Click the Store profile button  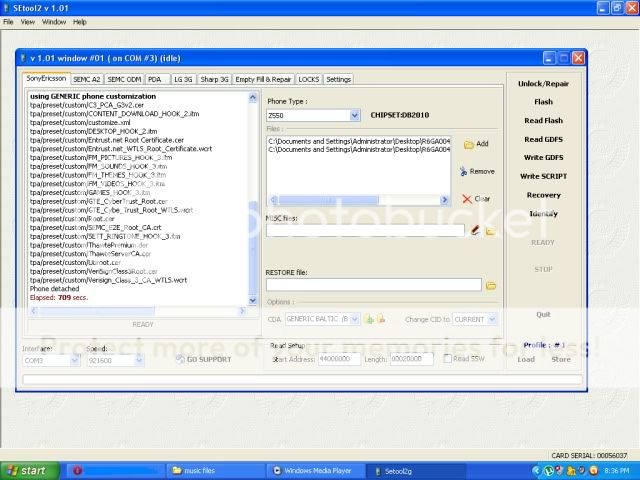click(x=561, y=359)
